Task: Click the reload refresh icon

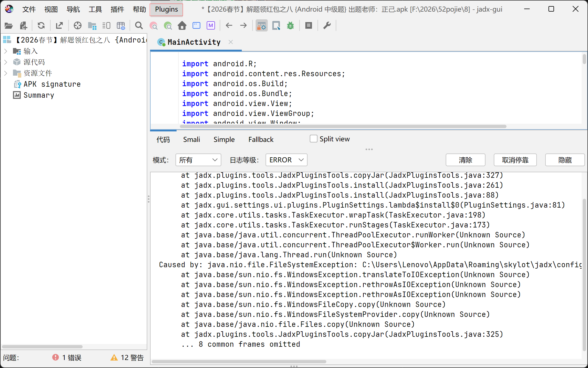Action: (41, 26)
